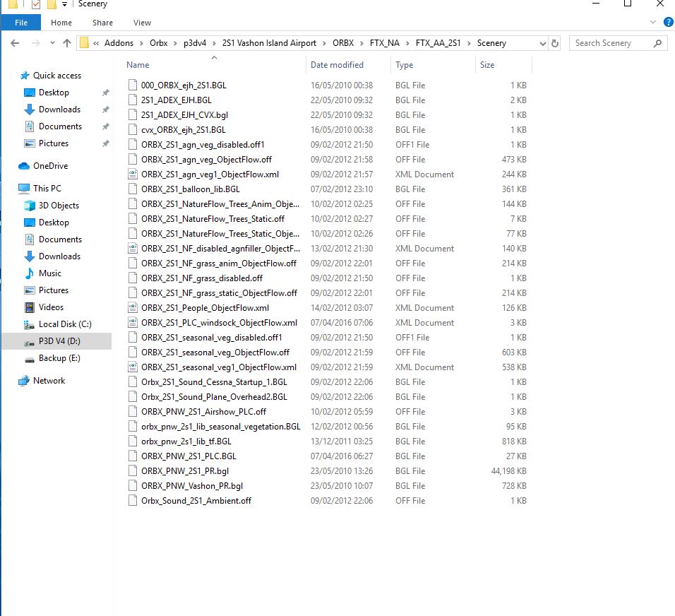Screen dimensions: 675x616
Task: Sort by Name column header
Action: (138, 64)
